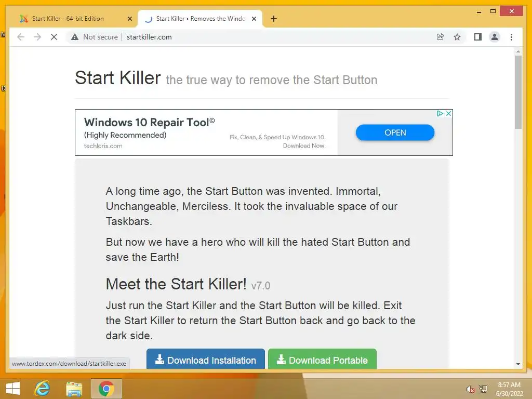Open a new tab with the plus button
Screen dimensions: 532x399
[x=274, y=19]
